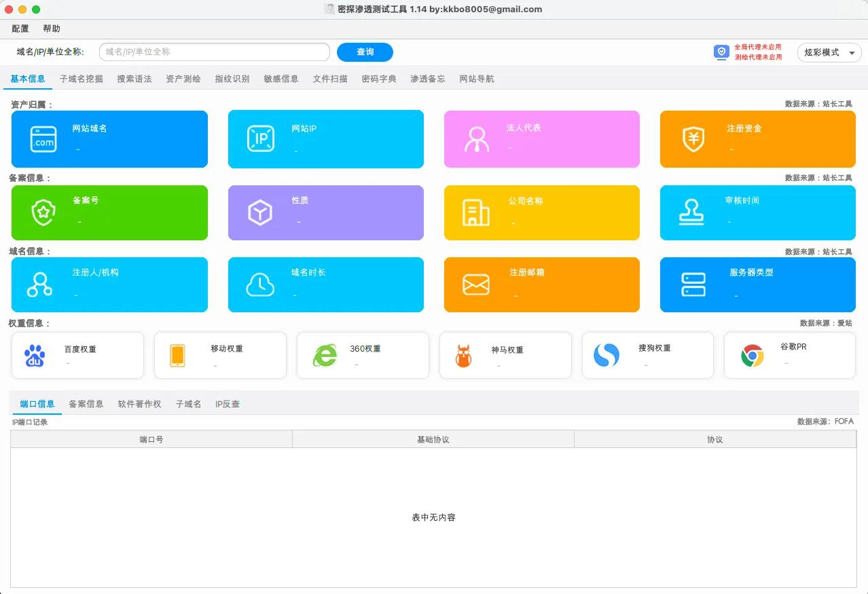Switch to the 子域名挖掘 tab

(x=82, y=79)
